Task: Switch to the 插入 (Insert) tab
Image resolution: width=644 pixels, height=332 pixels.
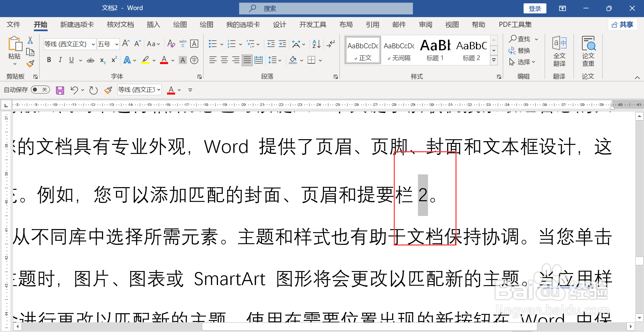Action: point(153,24)
